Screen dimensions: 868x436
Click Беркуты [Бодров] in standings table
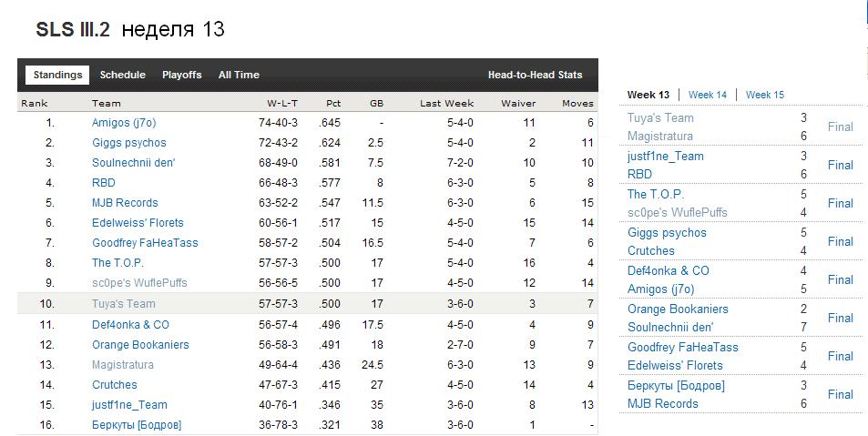137,425
